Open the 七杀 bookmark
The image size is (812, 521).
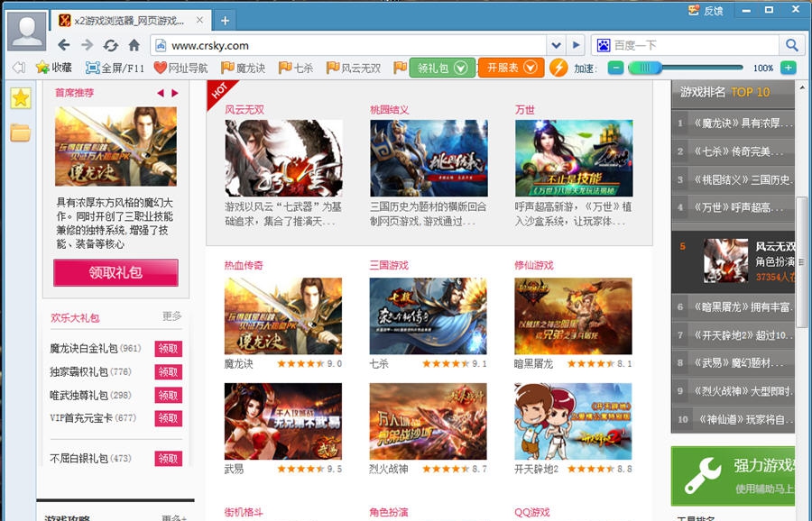296,68
